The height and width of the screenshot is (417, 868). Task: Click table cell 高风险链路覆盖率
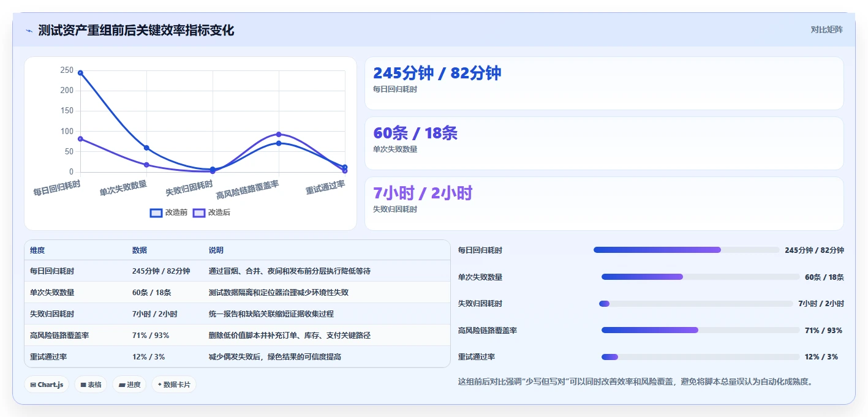59,335
